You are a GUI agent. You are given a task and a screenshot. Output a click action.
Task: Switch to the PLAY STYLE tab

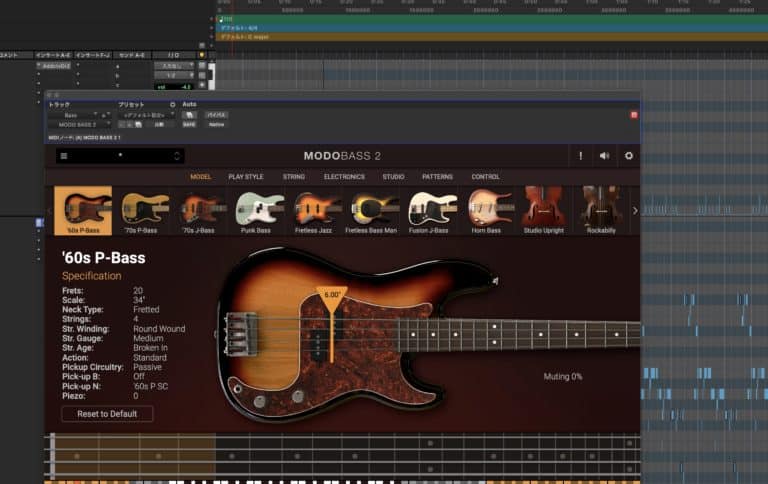click(246, 177)
